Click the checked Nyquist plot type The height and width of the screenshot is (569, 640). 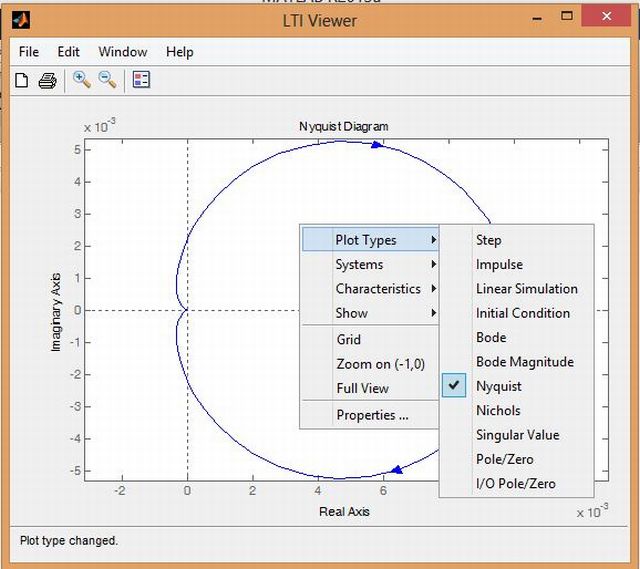point(516,386)
